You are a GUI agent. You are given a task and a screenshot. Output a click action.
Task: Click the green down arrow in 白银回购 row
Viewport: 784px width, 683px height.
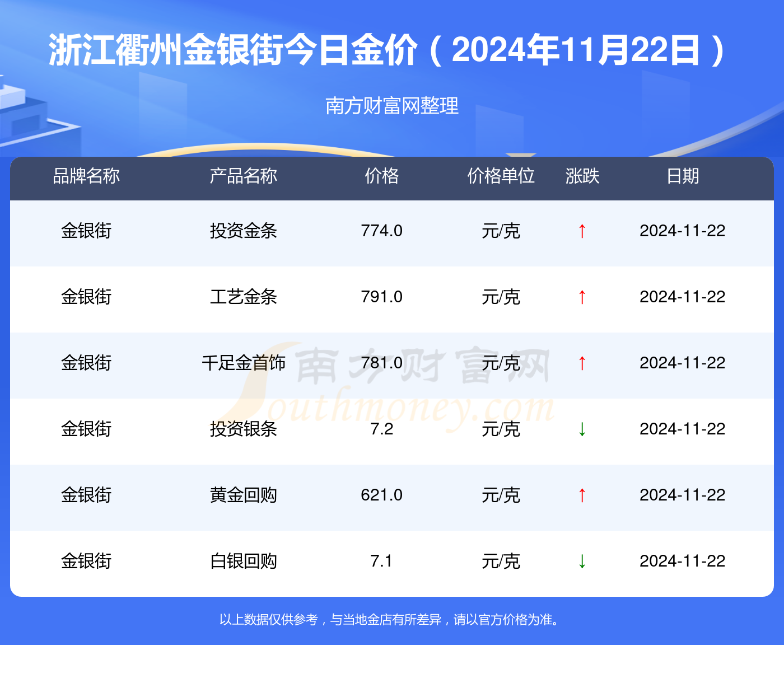pos(582,561)
